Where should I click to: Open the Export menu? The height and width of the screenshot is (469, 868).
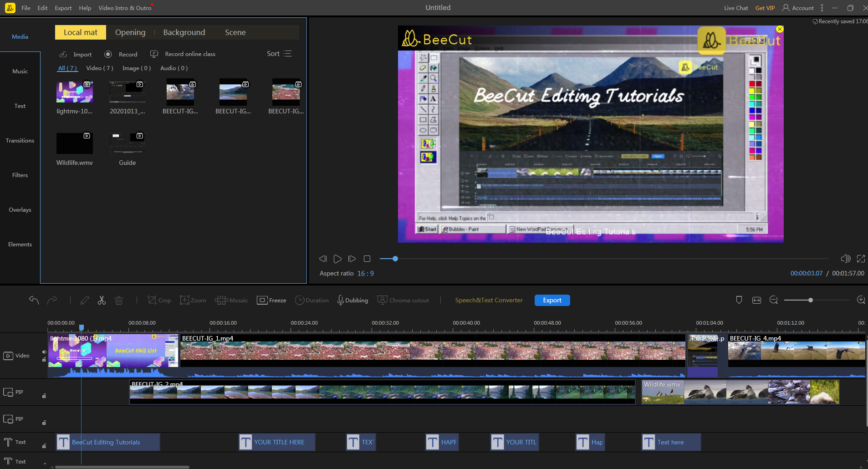pos(63,8)
